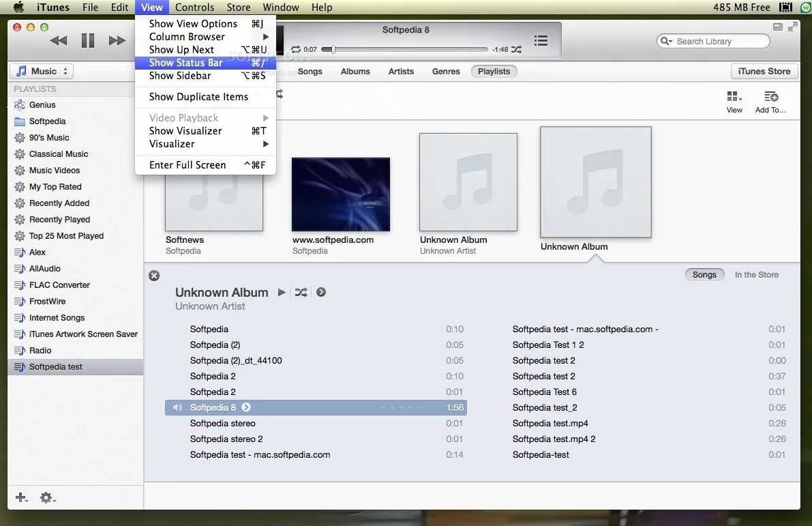Click the Add To... toolbar icon

point(770,97)
